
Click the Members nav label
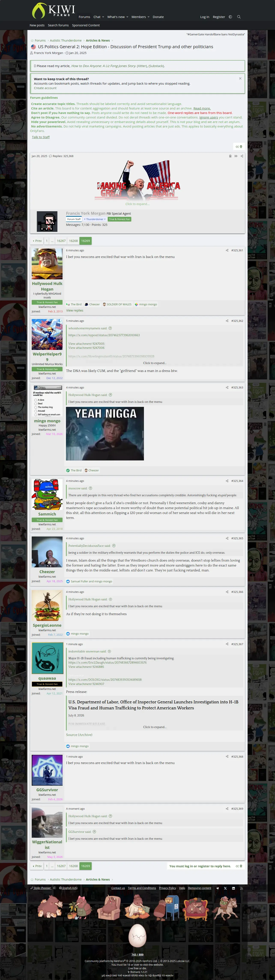[138, 17]
